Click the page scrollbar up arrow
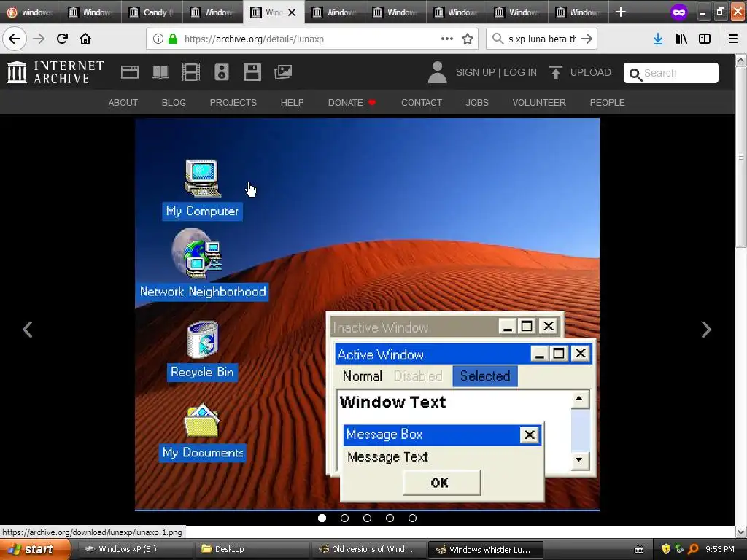The image size is (747, 560). click(x=741, y=60)
